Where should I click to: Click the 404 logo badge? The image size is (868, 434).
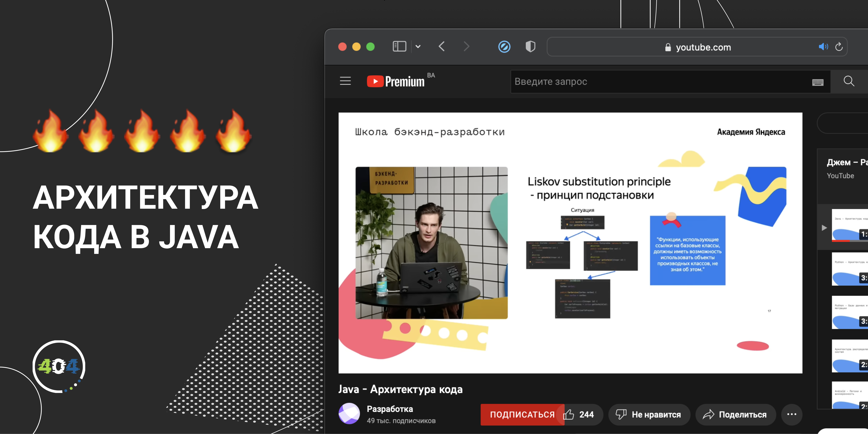click(59, 367)
